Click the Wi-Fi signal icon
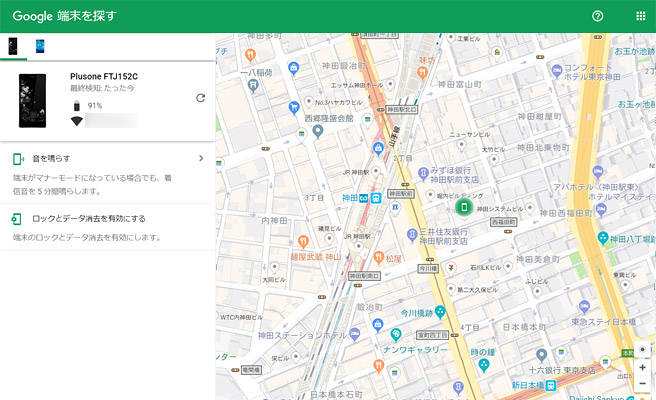 click(x=77, y=121)
